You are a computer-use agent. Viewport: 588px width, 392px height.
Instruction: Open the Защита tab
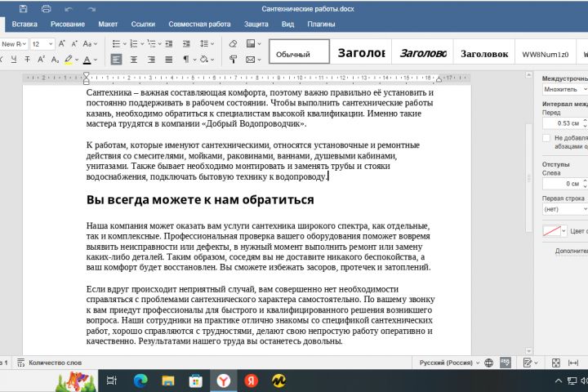pyautogui.click(x=256, y=24)
